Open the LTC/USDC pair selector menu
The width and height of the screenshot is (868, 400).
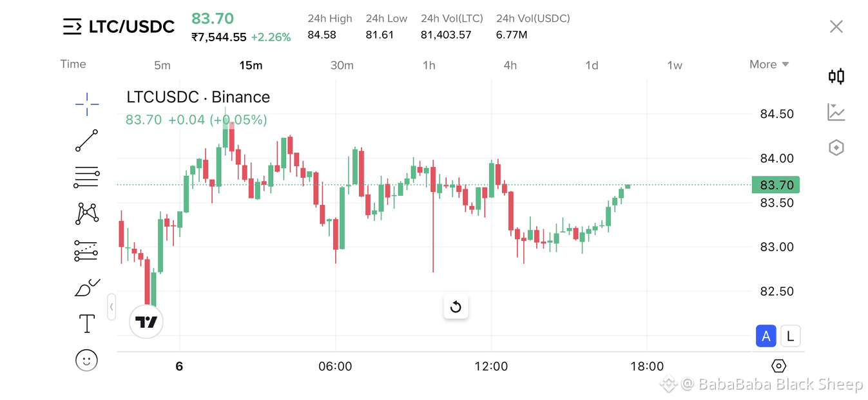pos(119,26)
